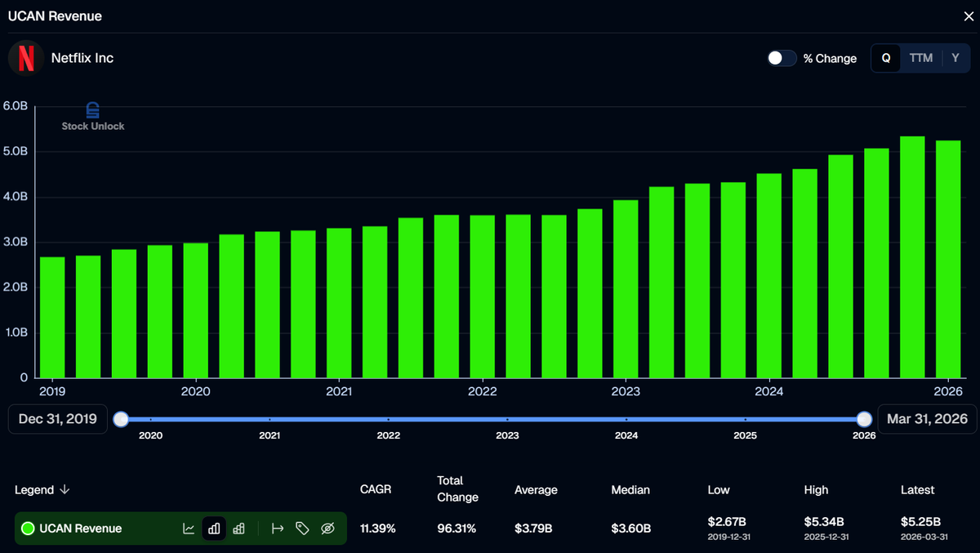Select the Q quarterly period tab
This screenshot has height=553, width=980.
coord(885,58)
